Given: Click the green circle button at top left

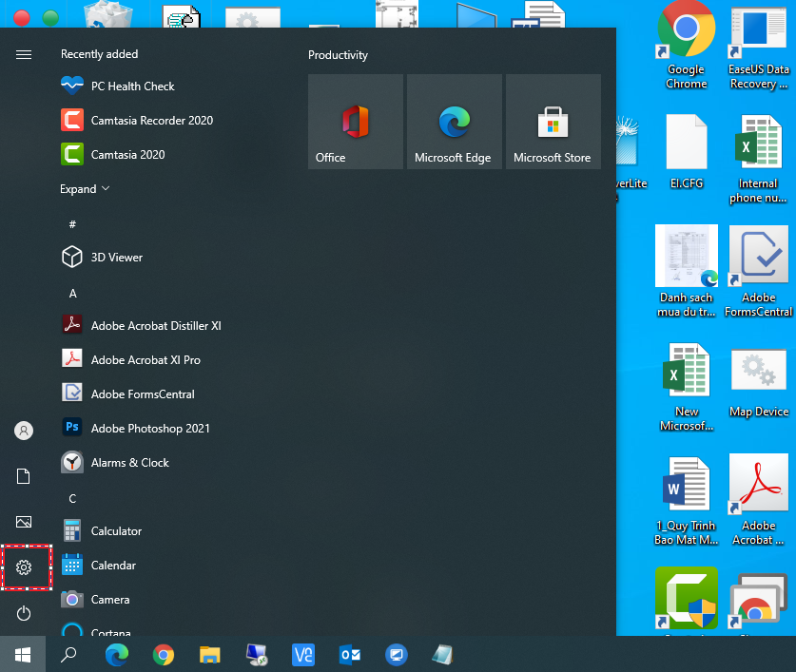Looking at the screenshot, I should click(50, 18).
